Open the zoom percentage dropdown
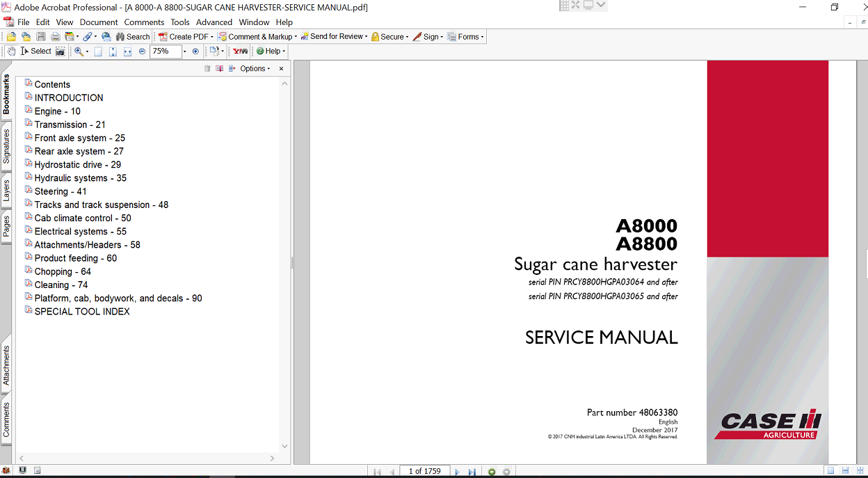This screenshot has width=868, height=478. 184,51
